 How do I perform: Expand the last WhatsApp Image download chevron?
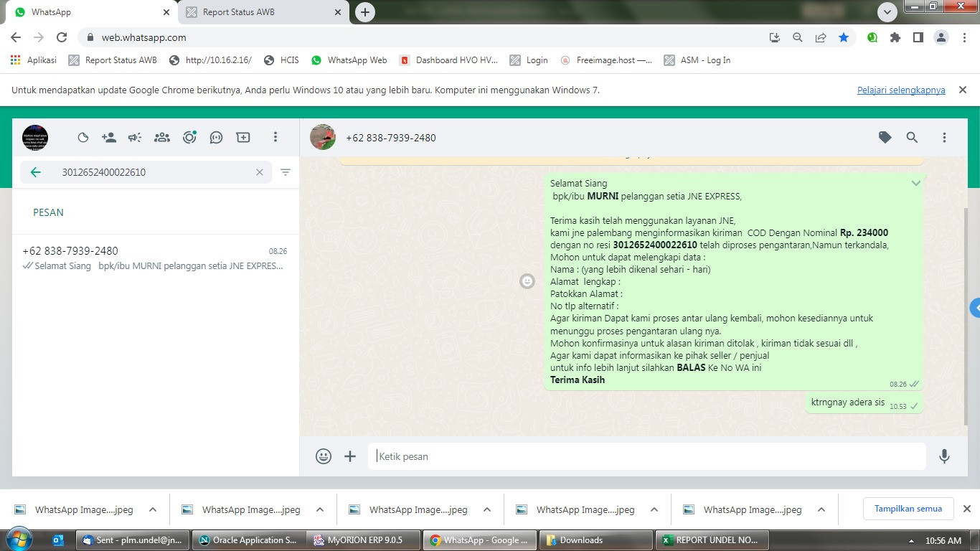tap(821, 510)
